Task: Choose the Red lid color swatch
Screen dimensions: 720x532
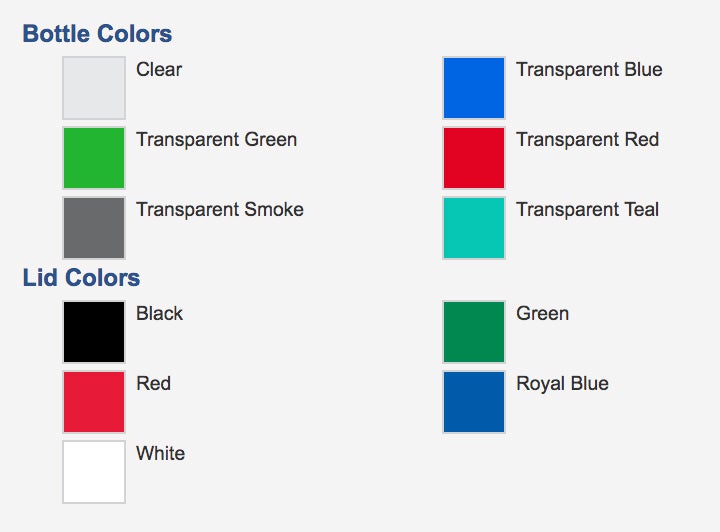Action: 94,402
